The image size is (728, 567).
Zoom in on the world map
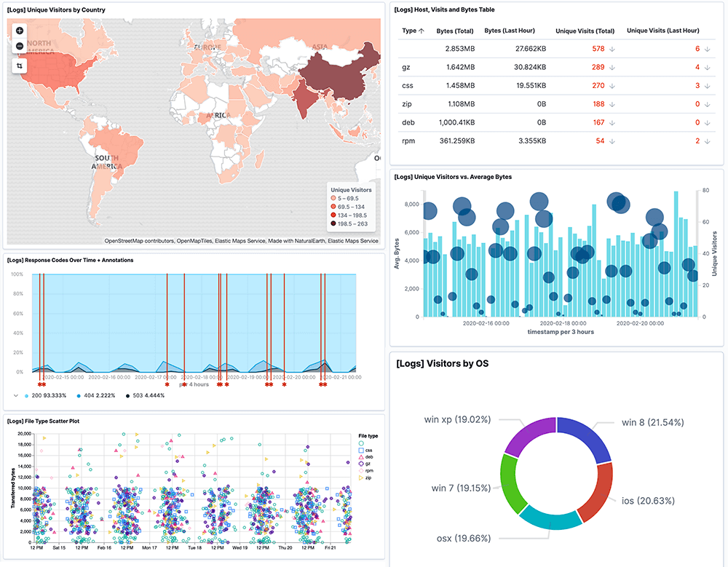point(19,31)
